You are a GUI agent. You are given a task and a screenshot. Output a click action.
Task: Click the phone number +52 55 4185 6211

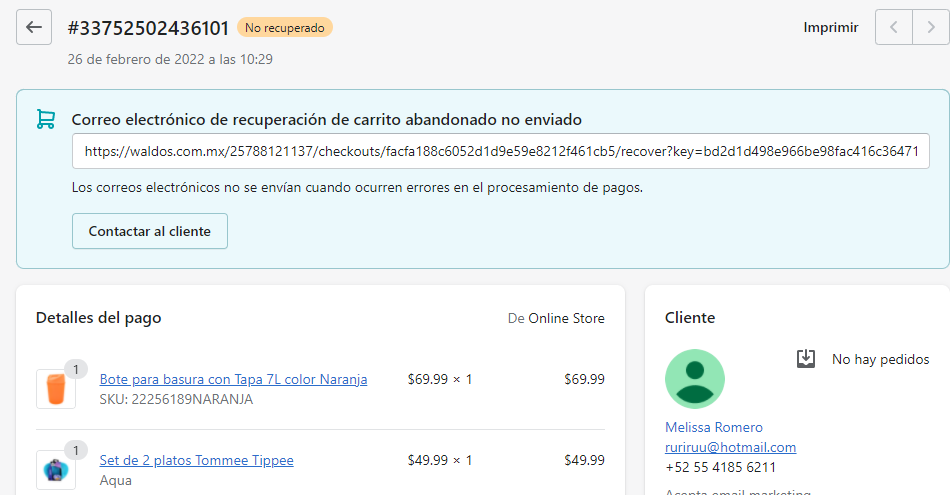pos(720,467)
